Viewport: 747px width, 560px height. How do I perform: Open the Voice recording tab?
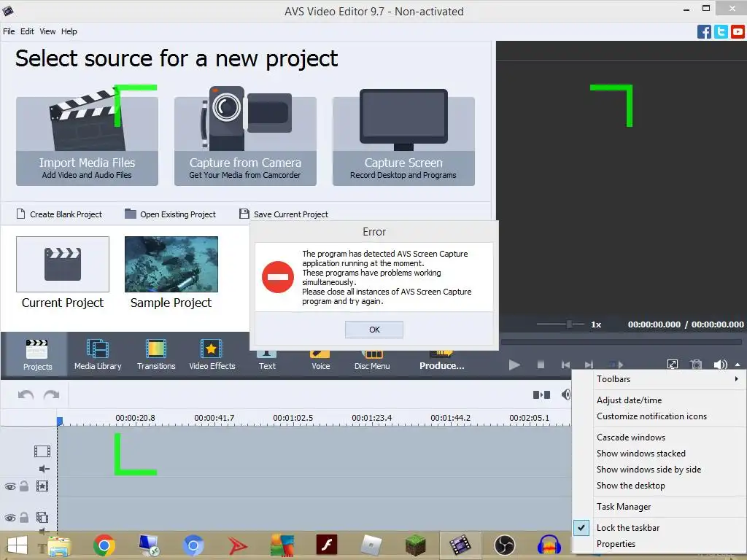coord(320,361)
